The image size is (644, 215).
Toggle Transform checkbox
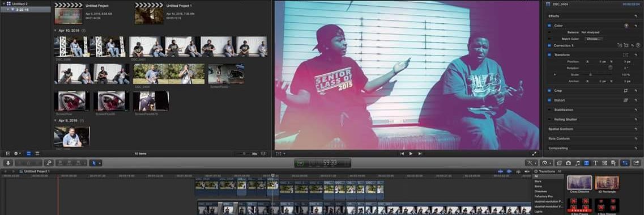pyautogui.click(x=549, y=54)
